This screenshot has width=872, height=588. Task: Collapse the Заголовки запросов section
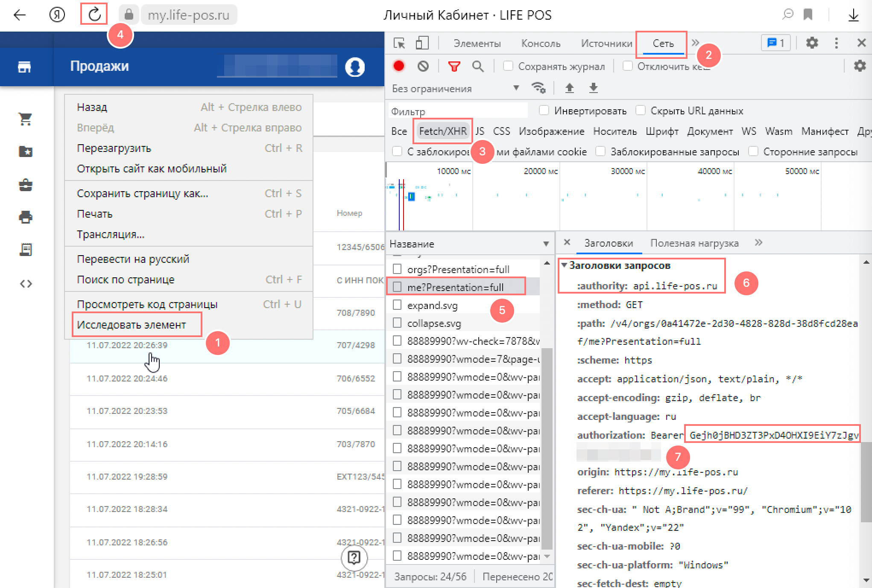pyautogui.click(x=564, y=265)
